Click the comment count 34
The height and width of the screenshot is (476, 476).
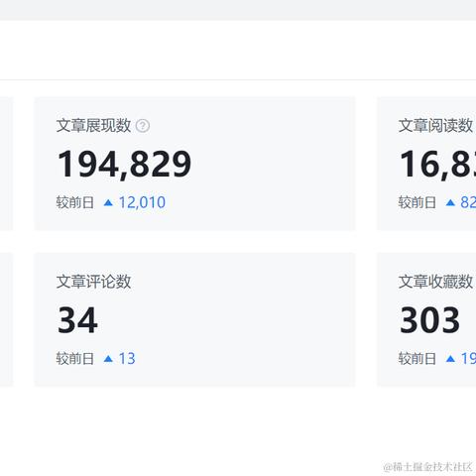pos(77,320)
